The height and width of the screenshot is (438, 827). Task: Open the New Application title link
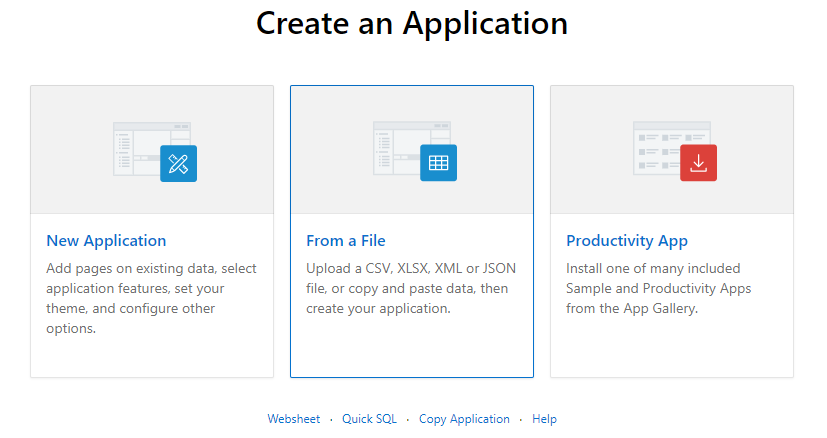point(106,241)
